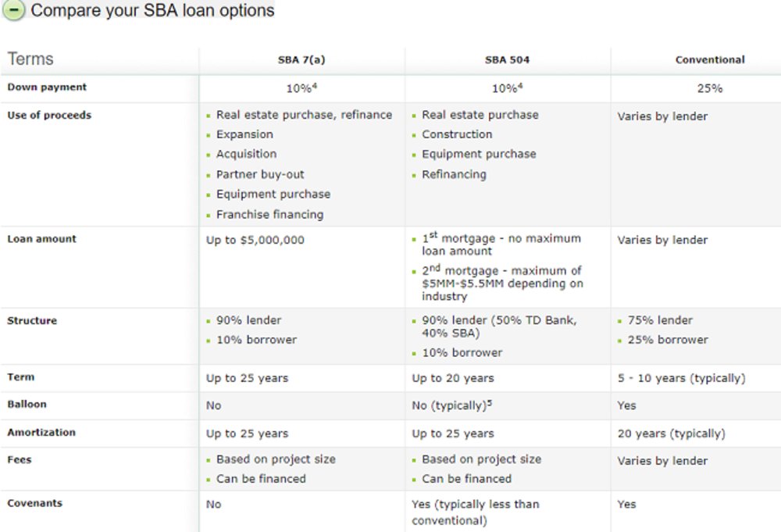Click footnote 4 on SBA 504 down payment
This screenshot has height=532, width=781.
click(521, 86)
